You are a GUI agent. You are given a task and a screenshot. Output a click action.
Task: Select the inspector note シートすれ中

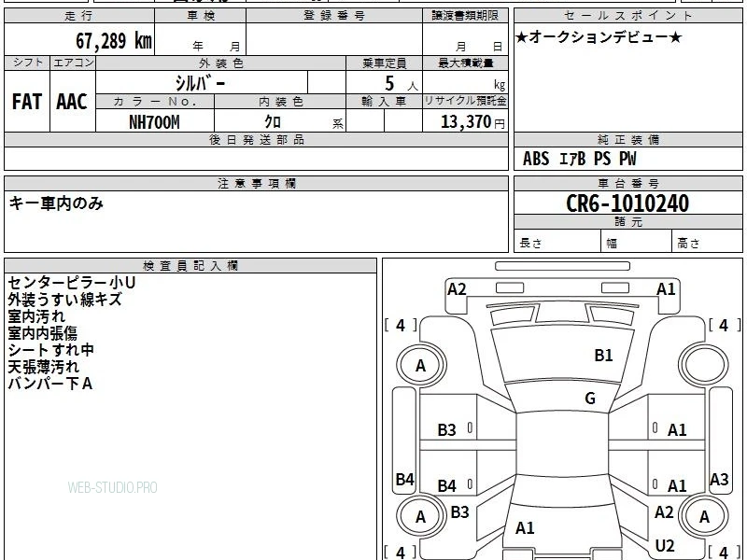(51, 350)
